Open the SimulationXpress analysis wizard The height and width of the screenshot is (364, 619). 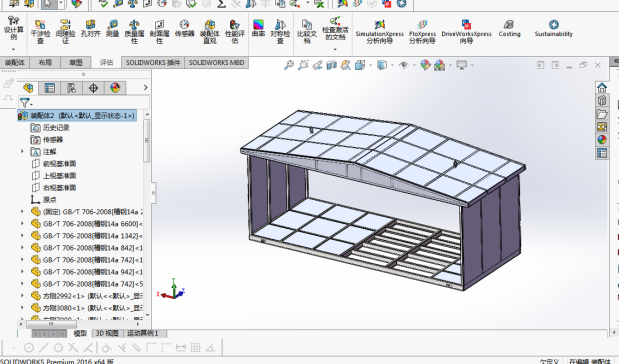[379, 32]
